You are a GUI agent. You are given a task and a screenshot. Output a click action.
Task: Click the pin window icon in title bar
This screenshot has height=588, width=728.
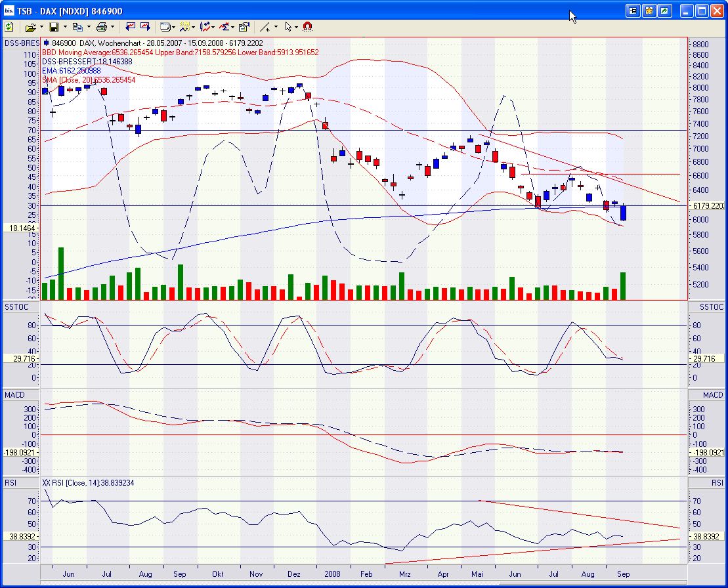point(632,10)
